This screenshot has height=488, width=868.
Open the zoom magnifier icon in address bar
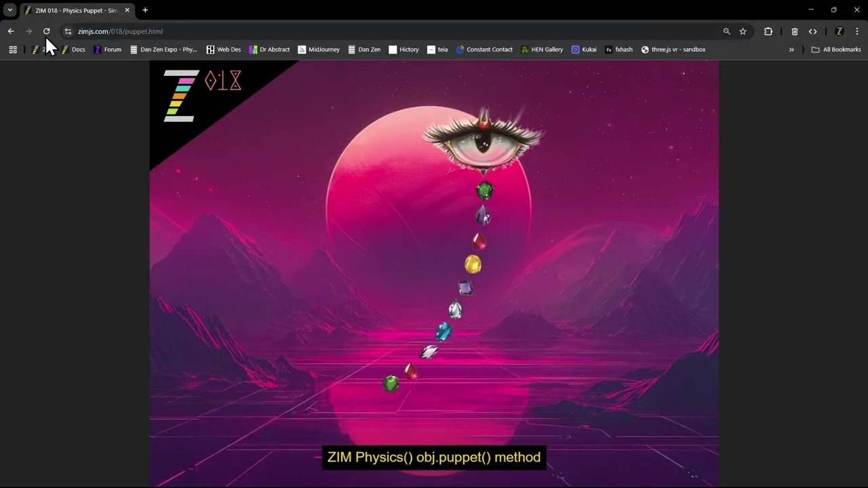click(727, 31)
